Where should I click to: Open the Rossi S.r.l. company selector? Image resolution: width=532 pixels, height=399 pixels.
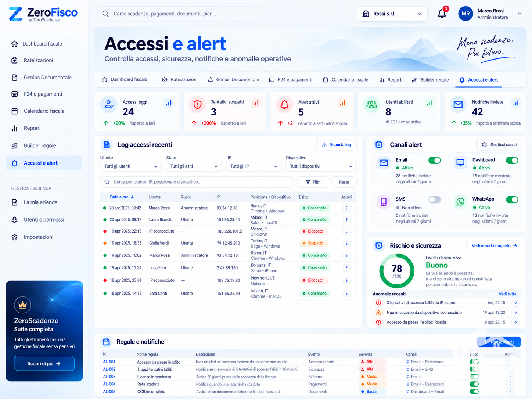pos(392,14)
